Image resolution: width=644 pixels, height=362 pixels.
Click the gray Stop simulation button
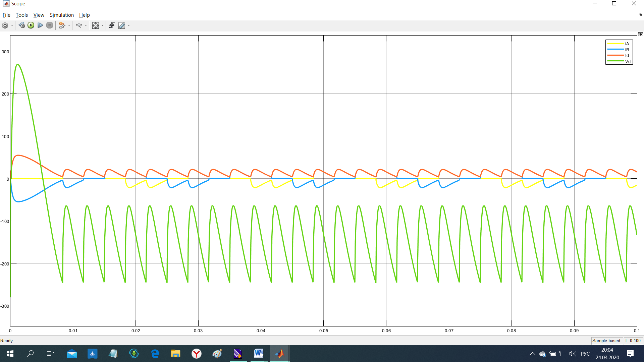point(50,25)
